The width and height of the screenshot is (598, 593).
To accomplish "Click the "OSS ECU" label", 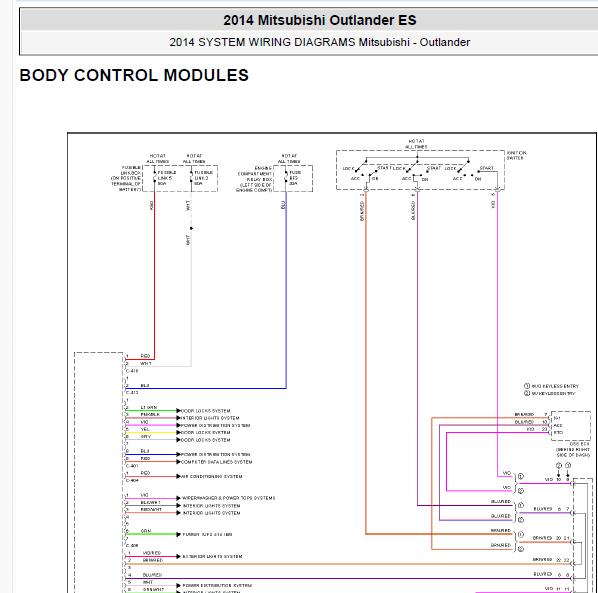I will (x=579, y=444).
